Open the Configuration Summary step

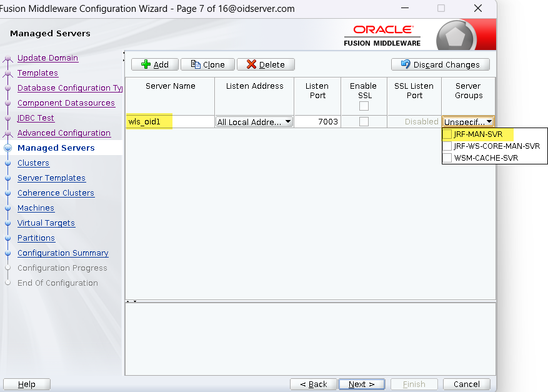click(62, 253)
